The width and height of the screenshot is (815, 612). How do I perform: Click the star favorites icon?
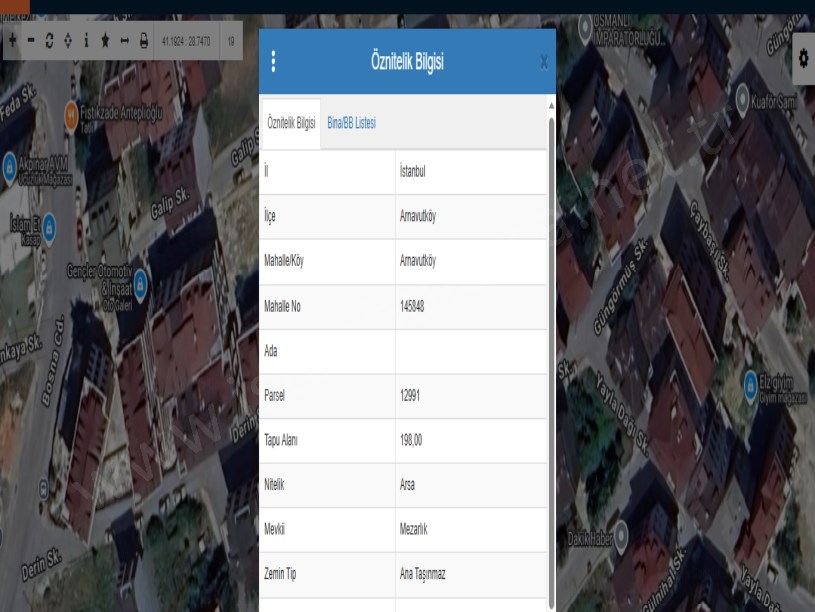point(105,41)
